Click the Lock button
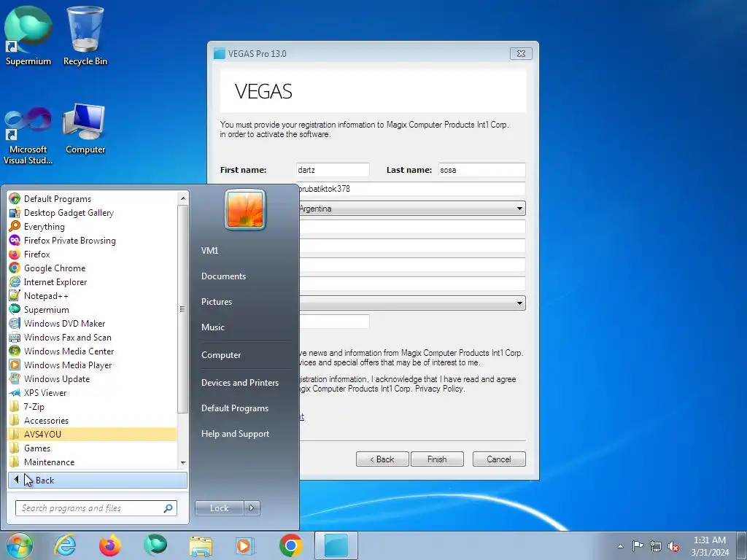The image size is (747, 560). tap(219, 508)
